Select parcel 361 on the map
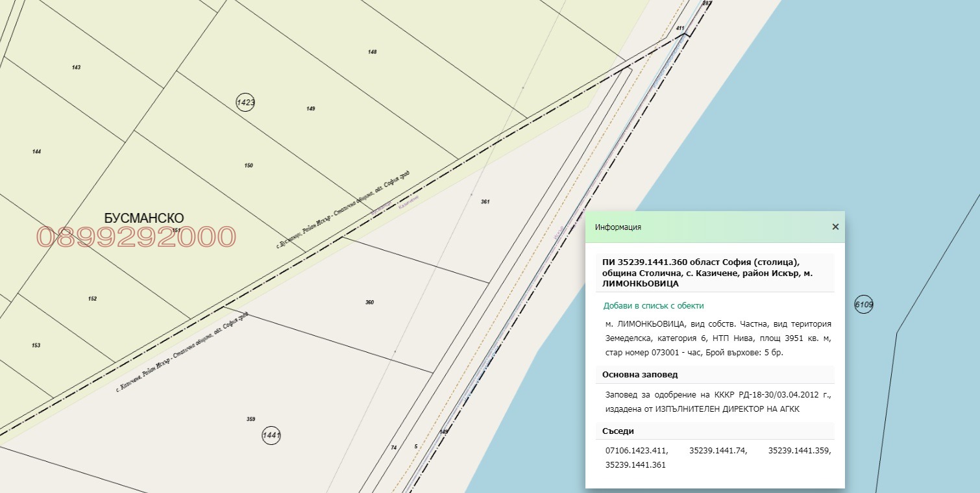 click(485, 202)
